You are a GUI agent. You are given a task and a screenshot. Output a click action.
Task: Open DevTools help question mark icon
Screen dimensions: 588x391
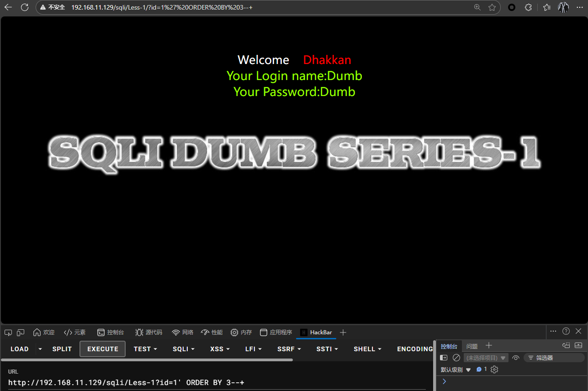point(566,331)
